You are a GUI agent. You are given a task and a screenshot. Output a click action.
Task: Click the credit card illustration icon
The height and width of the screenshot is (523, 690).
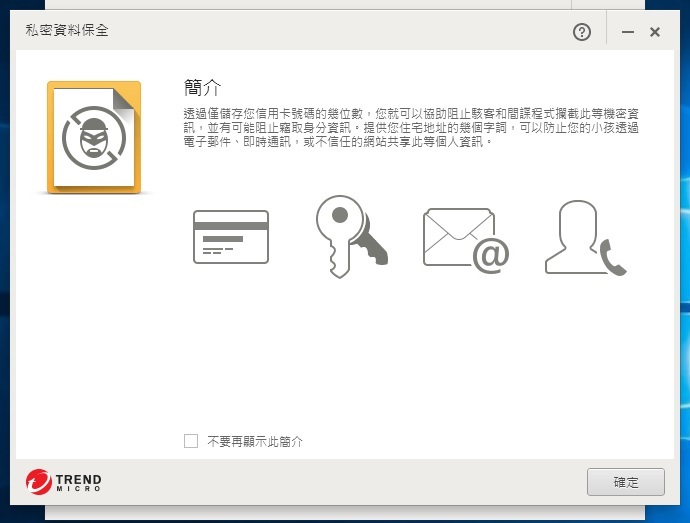(x=231, y=237)
